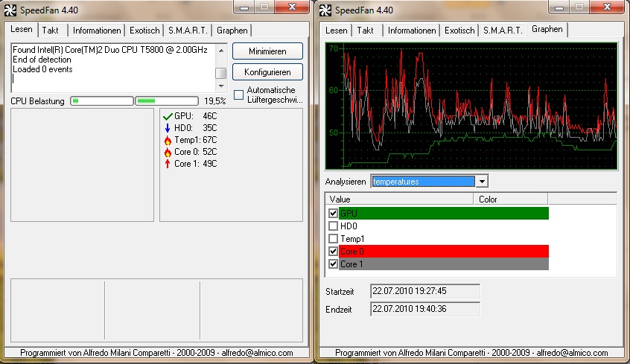This screenshot has height=364, width=630.
Task: Click the 'Core 0: 52C' reading
Action: pos(195,152)
